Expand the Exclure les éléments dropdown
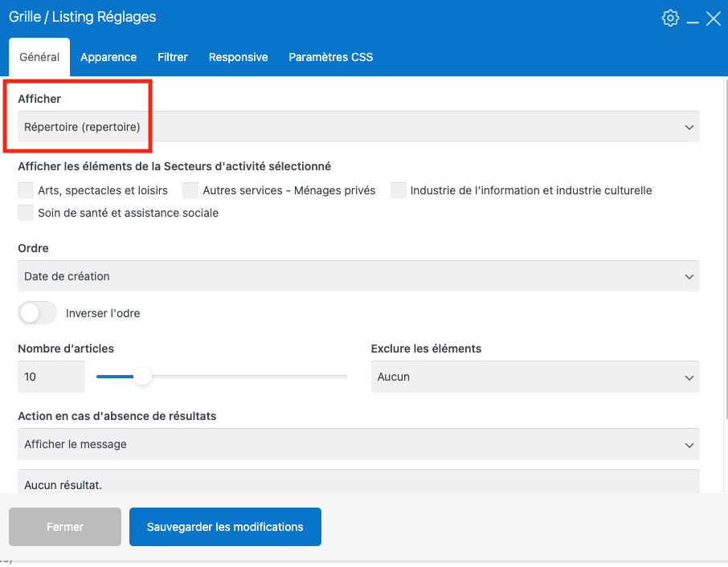 (534, 377)
